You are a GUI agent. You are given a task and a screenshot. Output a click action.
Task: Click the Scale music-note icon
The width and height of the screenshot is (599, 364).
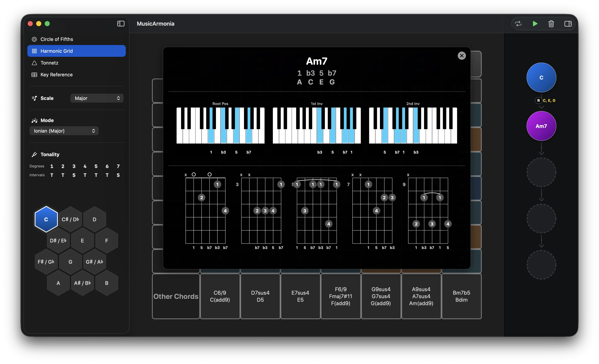34,98
